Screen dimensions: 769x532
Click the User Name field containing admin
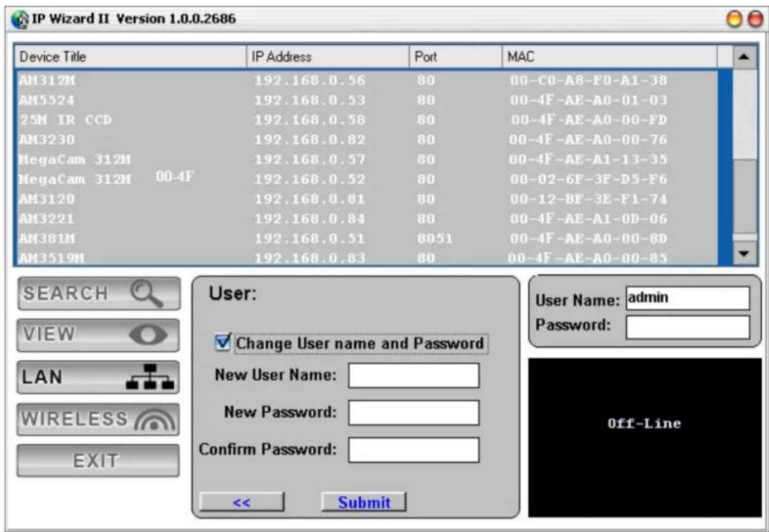[x=687, y=298]
